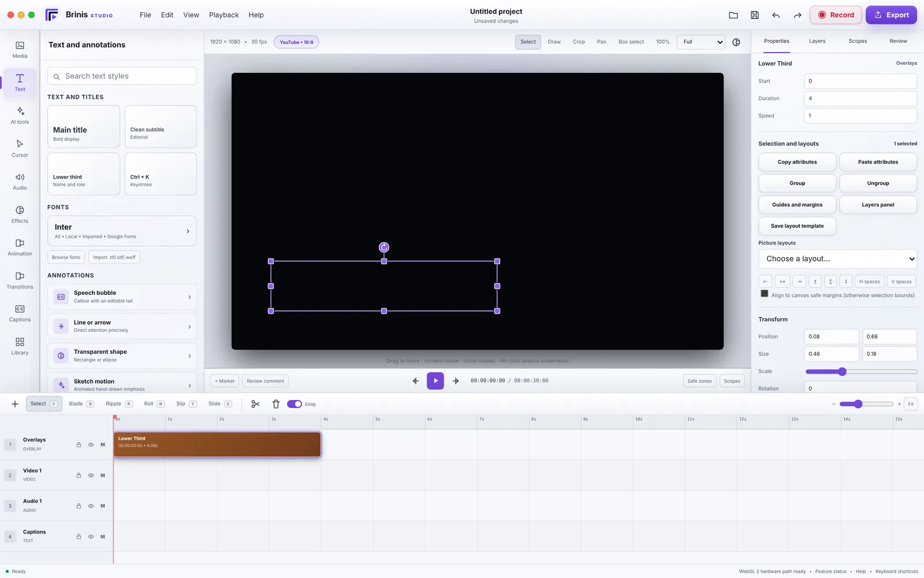This screenshot has width=924, height=578.
Task: Click the save project icon
Action: [x=755, y=15]
